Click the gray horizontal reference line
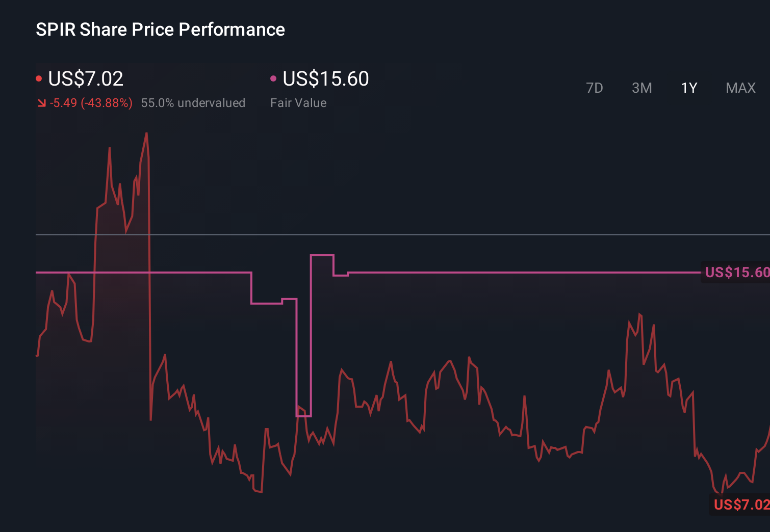Image resolution: width=770 pixels, height=532 pixels. (x=408, y=235)
